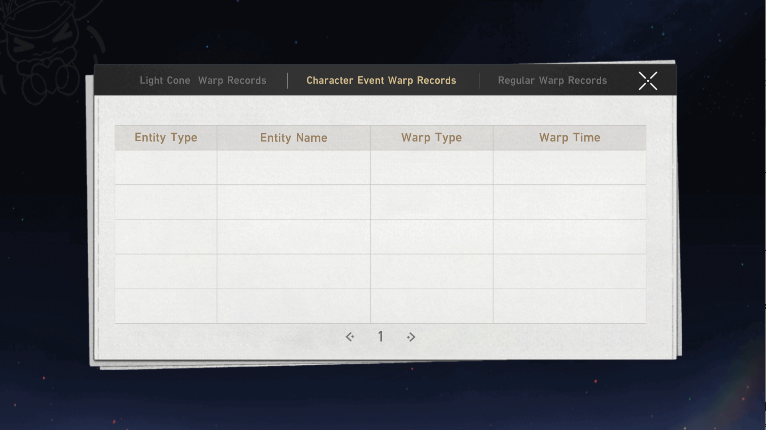
Task: Click the page number 1 indicator
Action: [x=381, y=336]
